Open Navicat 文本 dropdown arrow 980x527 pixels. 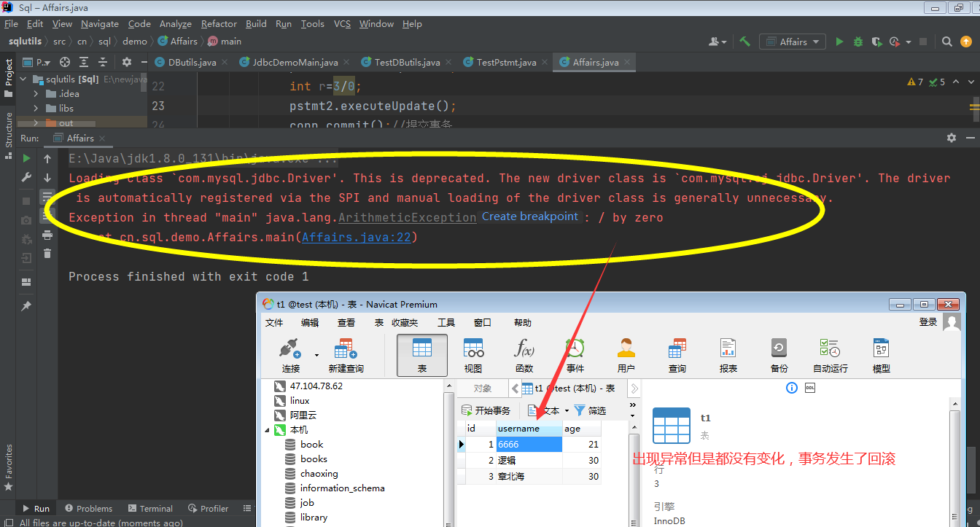567,410
